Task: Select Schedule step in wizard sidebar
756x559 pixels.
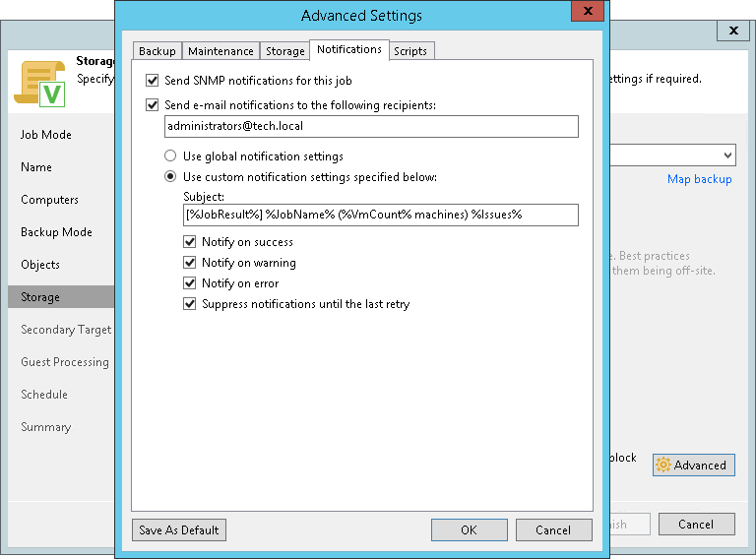Action: [x=44, y=395]
